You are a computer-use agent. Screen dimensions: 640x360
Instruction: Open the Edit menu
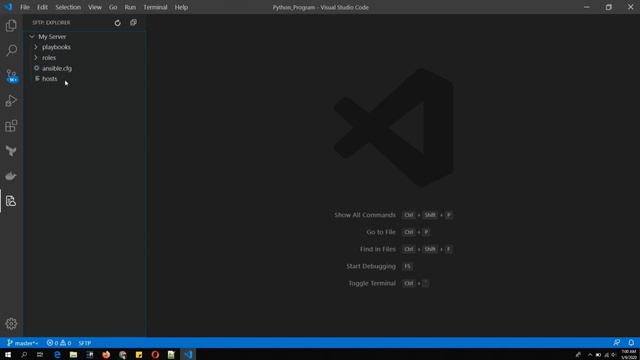pos(42,7)
